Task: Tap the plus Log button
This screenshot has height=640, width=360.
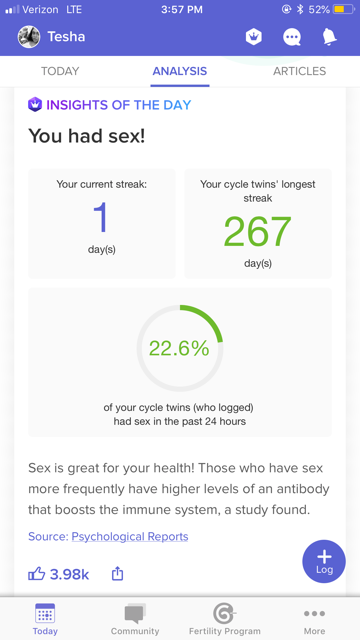Action: click(324, 562)
